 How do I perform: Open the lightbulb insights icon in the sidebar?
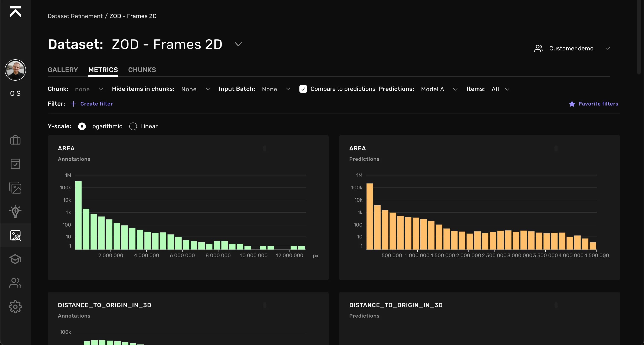click(x=15, y=211)
